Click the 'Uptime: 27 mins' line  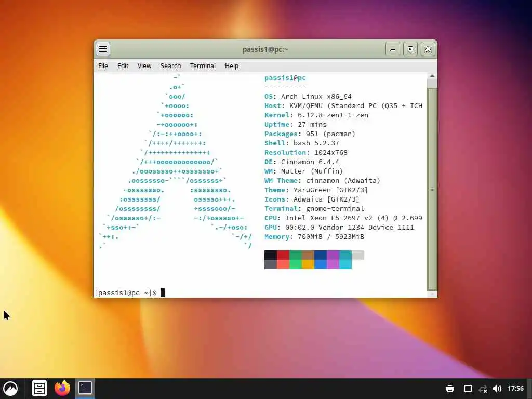pyautogui.click(x=295, y=125)
